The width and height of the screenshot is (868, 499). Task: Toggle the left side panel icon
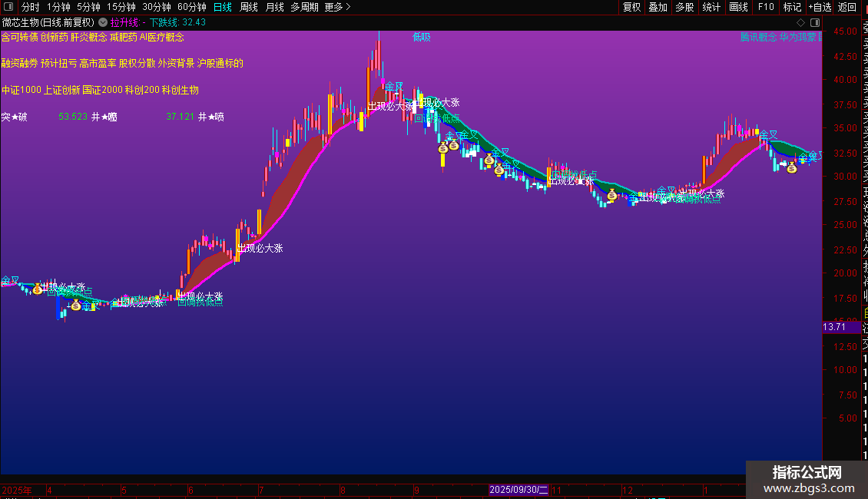[8, 7]
